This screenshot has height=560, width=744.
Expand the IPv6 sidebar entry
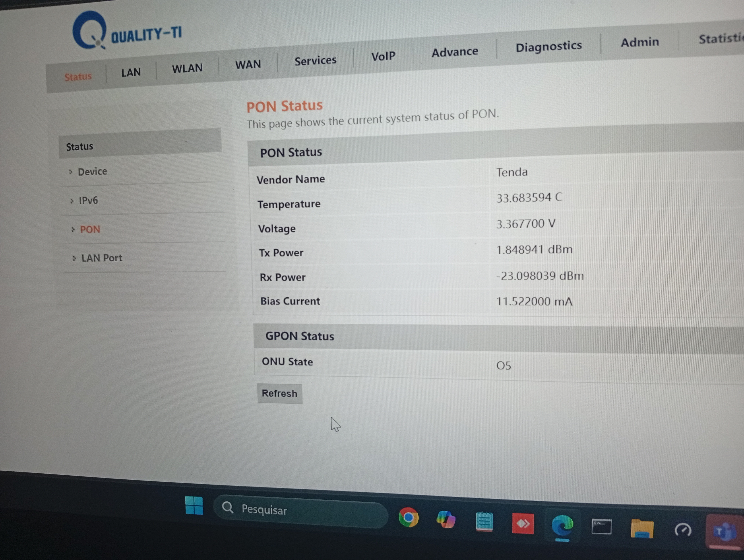88,201
